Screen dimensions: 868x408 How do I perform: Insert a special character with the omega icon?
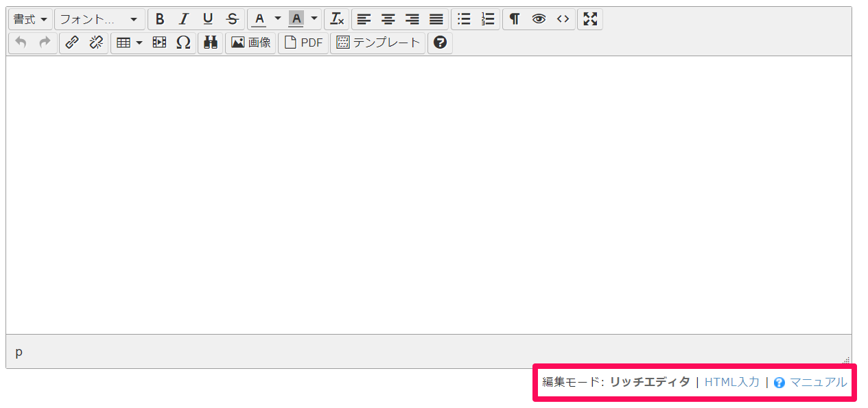(x=183, y=43)
